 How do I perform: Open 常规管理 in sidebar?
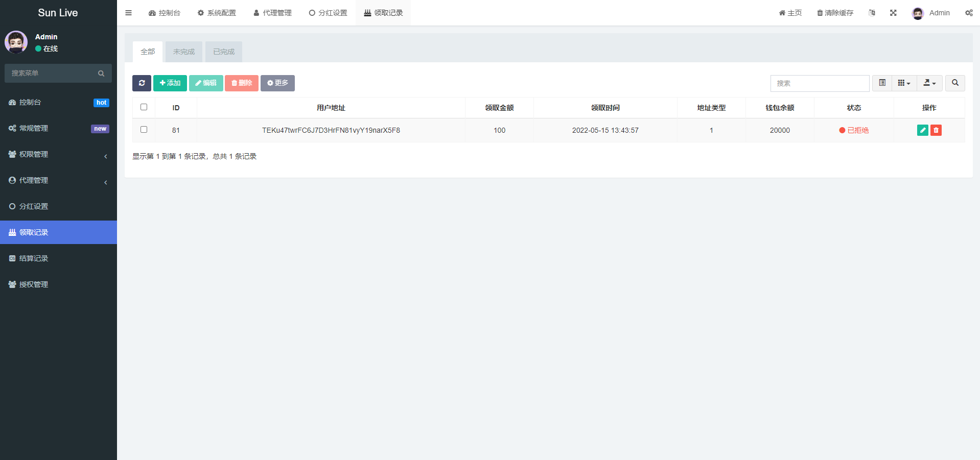click(x=58, y=128)
